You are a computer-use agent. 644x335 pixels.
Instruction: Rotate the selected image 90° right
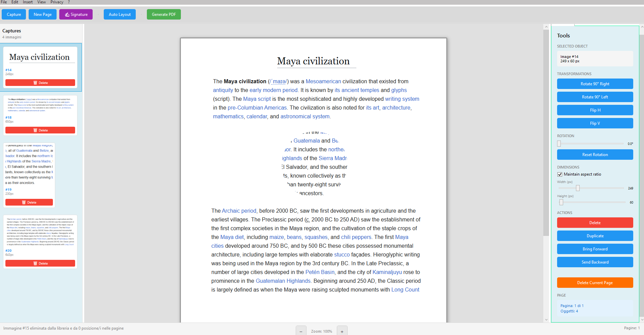point(594,84)
